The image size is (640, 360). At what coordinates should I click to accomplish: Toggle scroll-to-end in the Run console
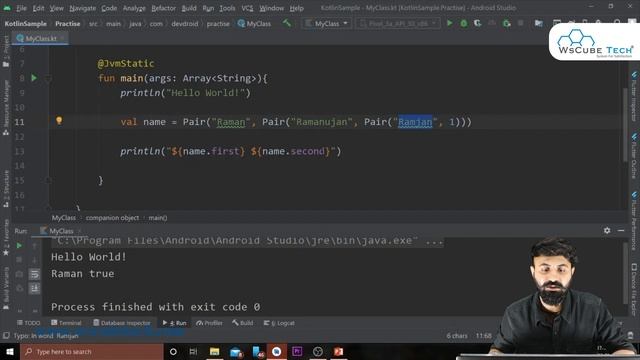(x=35, y=289)
